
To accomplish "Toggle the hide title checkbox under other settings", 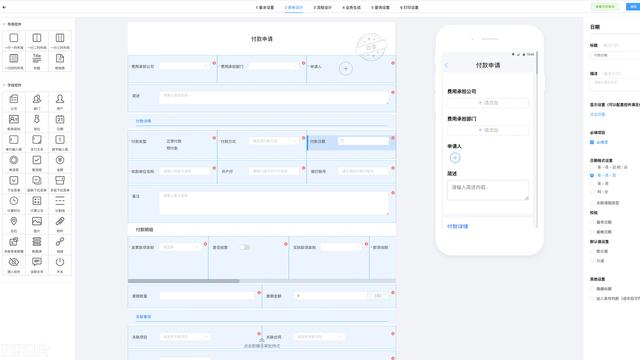I will (x=592, y=289).
